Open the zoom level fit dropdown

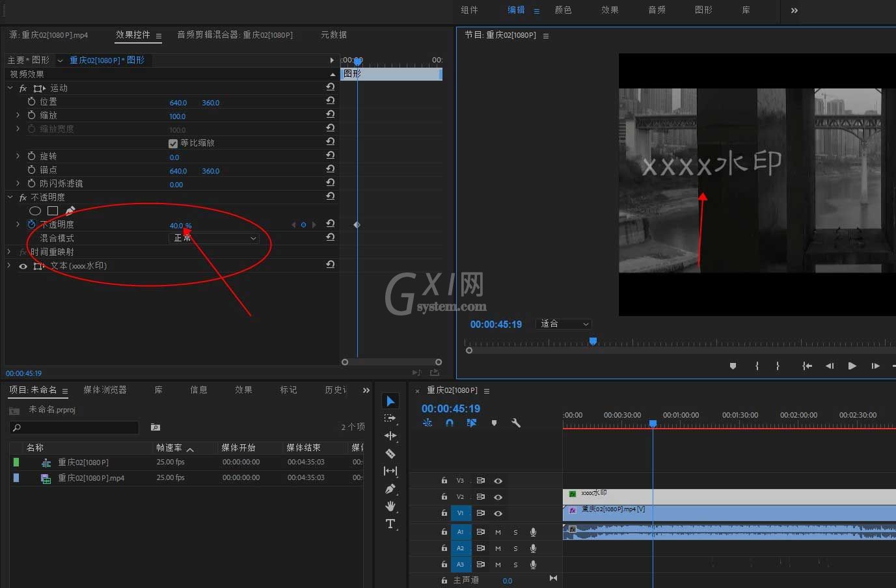pos(563,324)
